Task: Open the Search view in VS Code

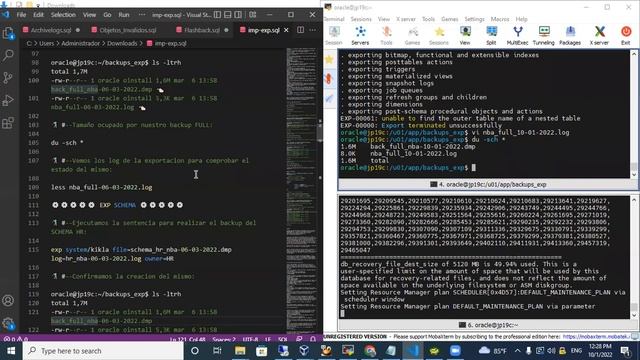Action: [x=8, y=55]
